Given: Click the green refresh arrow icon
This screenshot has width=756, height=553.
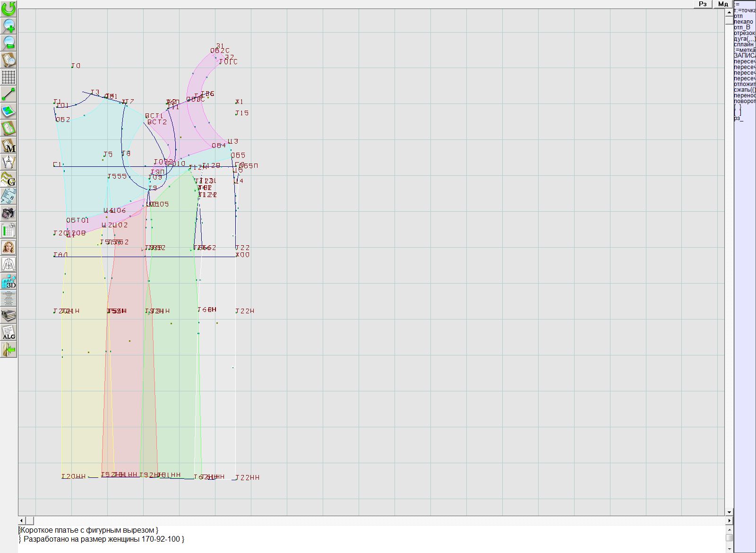Looking at the screenshot, I should click(x=9, y=9).
